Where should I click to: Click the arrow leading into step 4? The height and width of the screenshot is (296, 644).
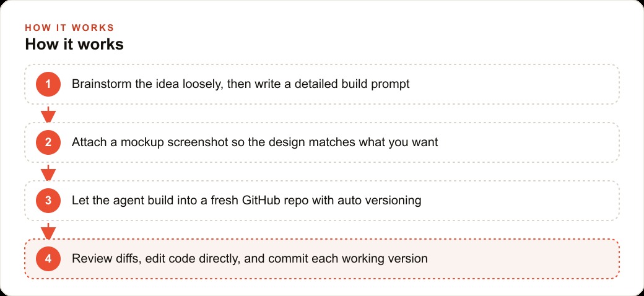point(48,231)
